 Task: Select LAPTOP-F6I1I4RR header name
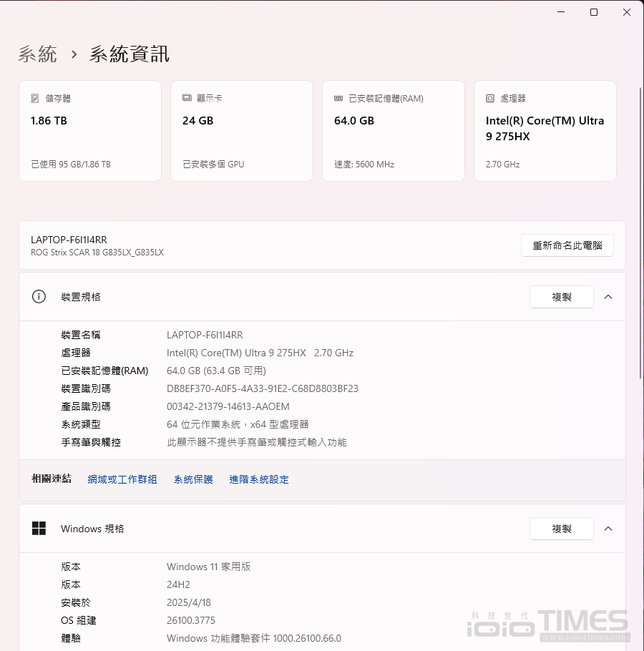coord(69,240)
